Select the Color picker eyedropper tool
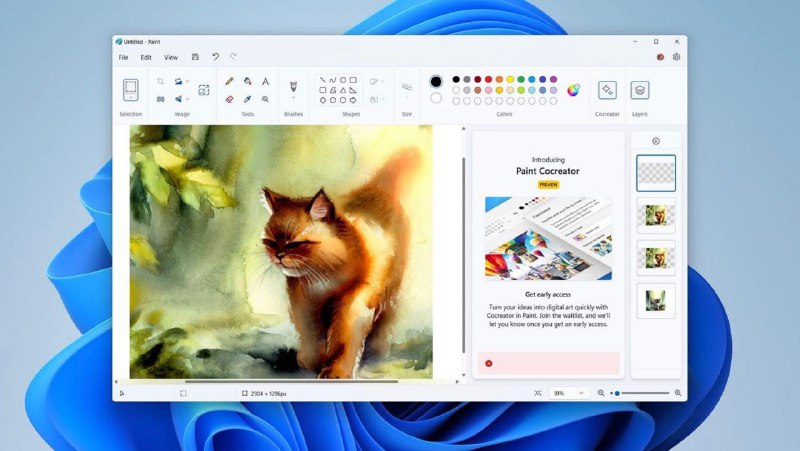 247,99
